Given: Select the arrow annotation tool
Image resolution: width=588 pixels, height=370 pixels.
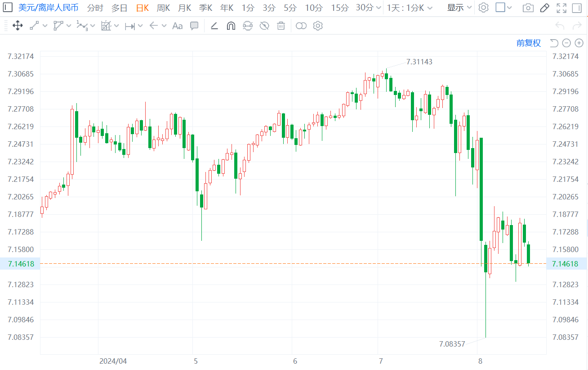Looking at the screenshot, I should [153, 26].
